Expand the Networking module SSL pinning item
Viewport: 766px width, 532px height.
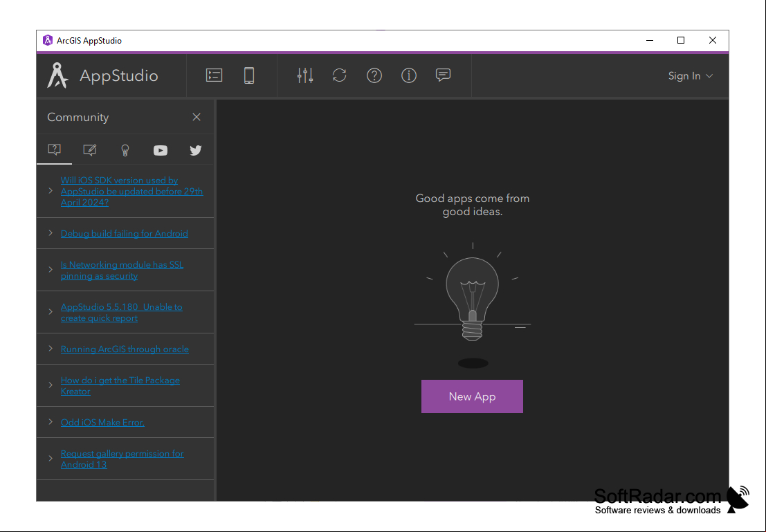(x=51, y=270)
